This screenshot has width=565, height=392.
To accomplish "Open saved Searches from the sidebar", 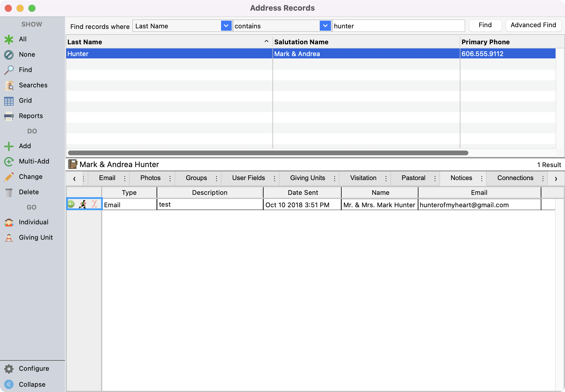I will point(9,85).
